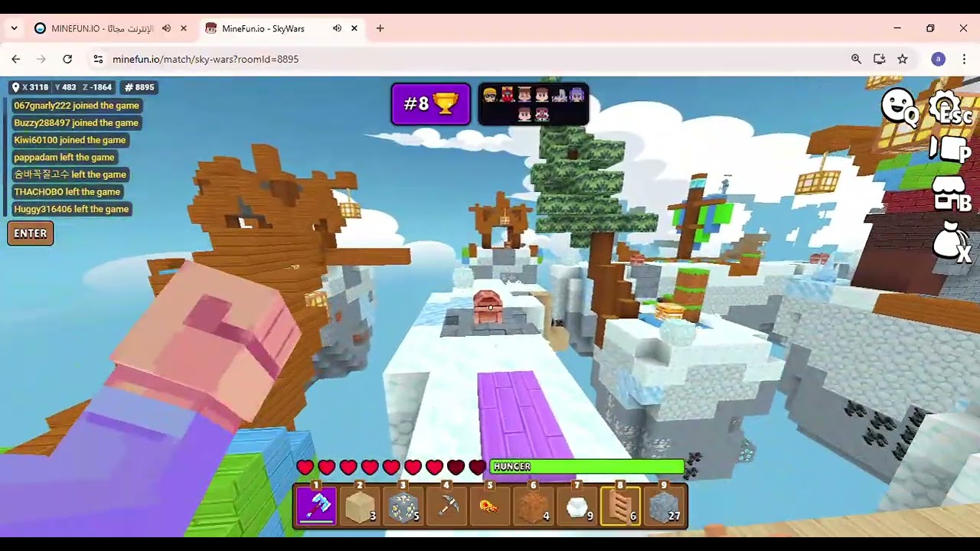Select the ladder in hotbar slot 8
Viewport: 980px width, 551px height.
pos(620,506)
